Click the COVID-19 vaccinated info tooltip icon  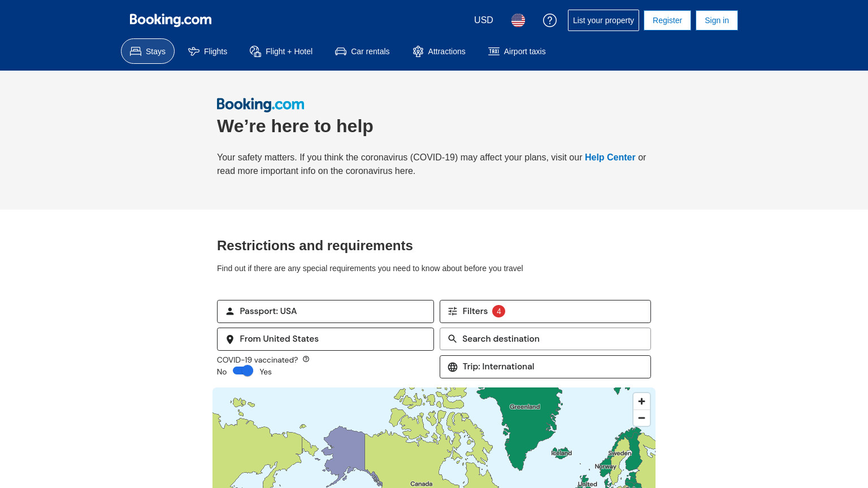[306, 359]
